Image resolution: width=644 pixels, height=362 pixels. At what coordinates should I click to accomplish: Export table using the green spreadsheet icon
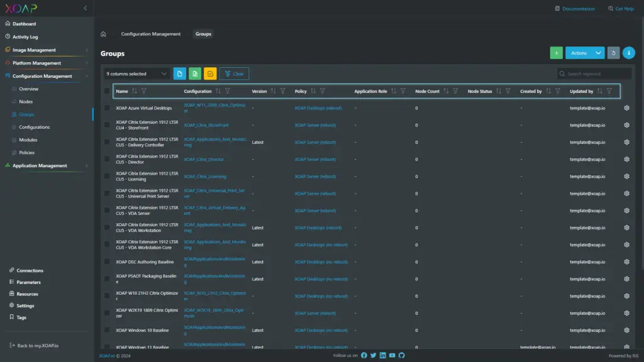(x=195, y=74)
